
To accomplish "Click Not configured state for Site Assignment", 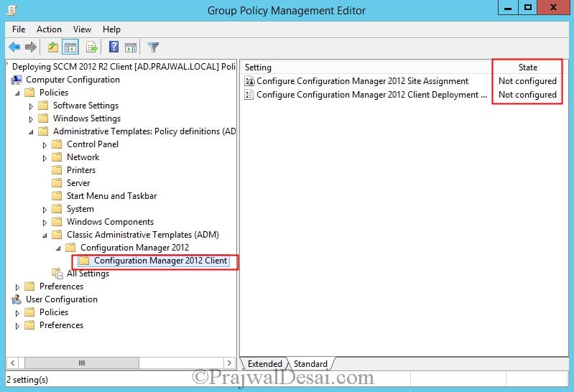I will 527,81.
